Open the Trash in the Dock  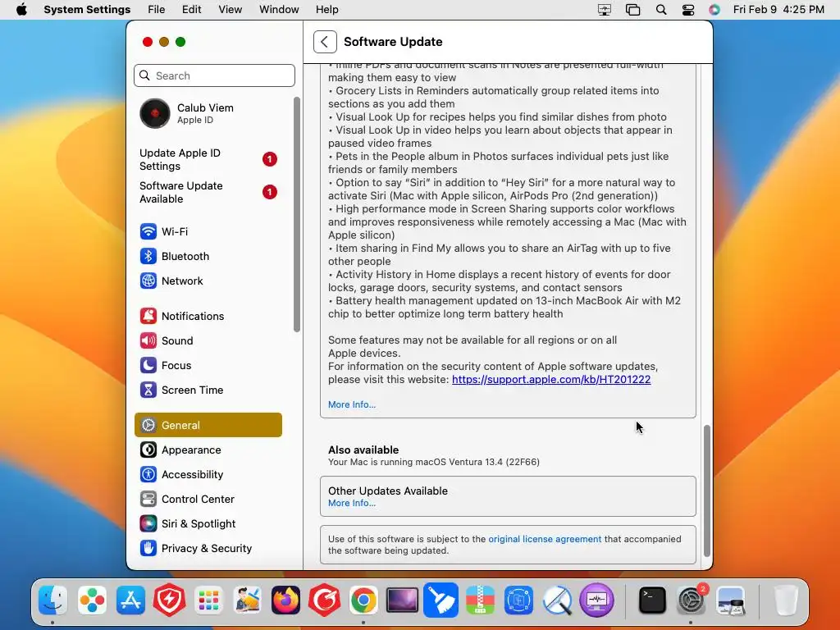coord(786,600)
